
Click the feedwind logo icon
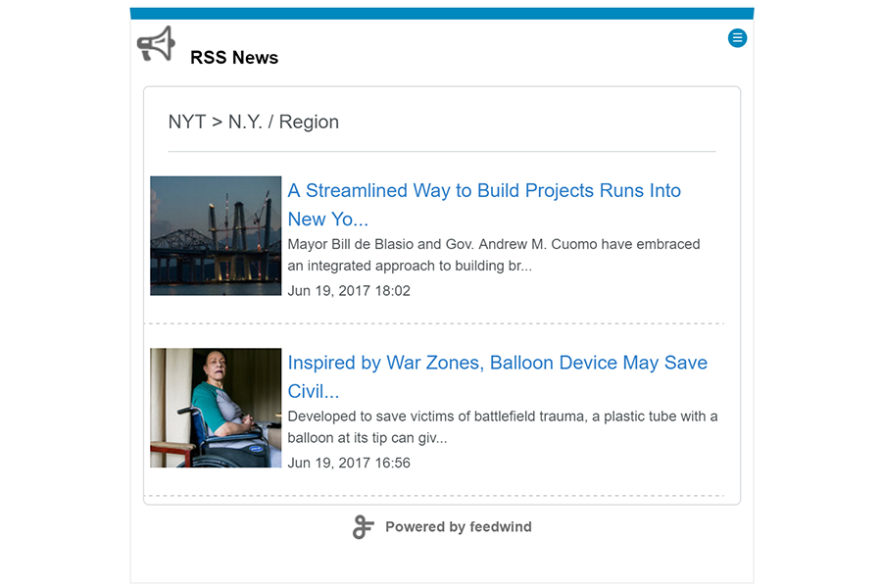point(363,527)
